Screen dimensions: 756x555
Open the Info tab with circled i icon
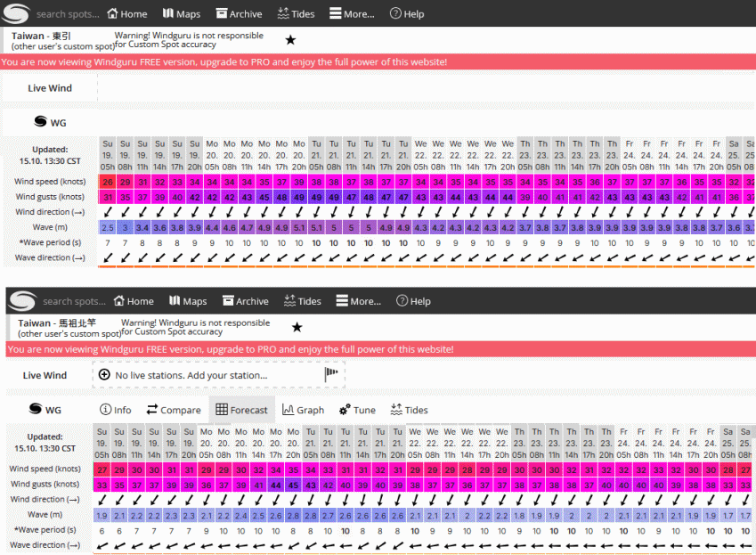[x=116, y=410]
